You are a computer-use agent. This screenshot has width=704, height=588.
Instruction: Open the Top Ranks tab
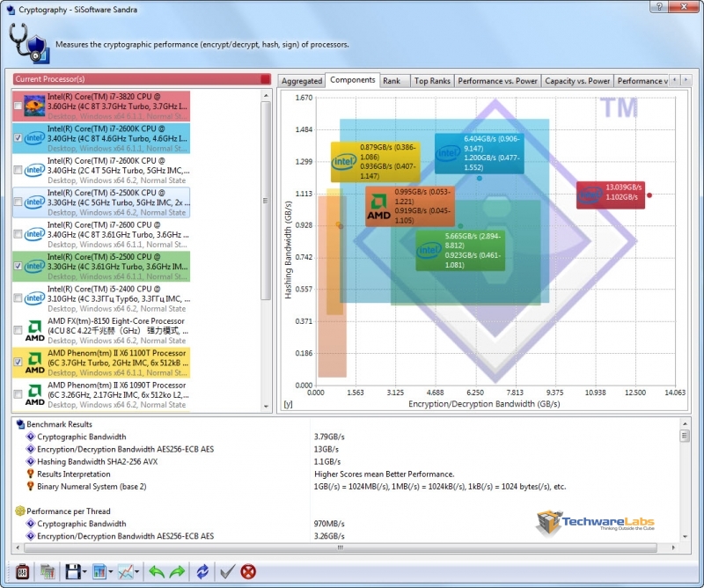(432, 81)
